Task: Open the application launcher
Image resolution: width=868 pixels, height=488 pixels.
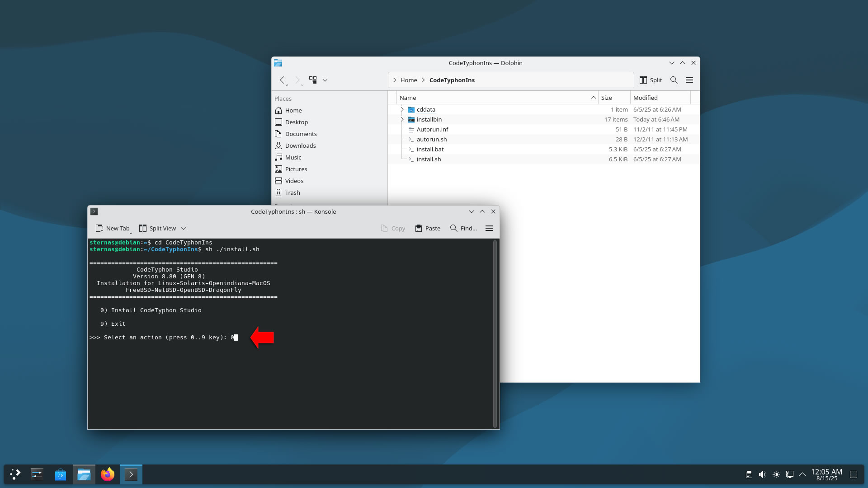Action: pyautogui.click(x=15, y=474)
